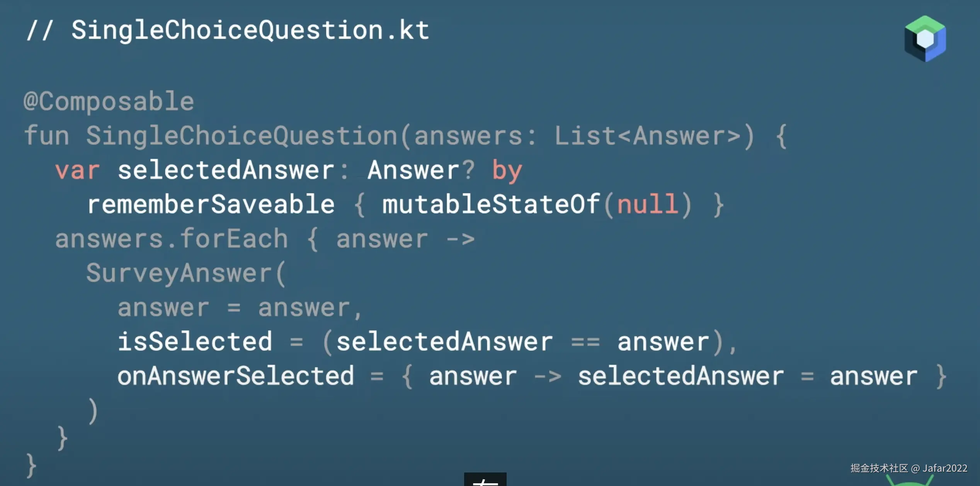This screenshot has width=980, height=486.
Task: Click the 'Answer?' type declaration
Action: pyautogui.click(x=420, y=170)
